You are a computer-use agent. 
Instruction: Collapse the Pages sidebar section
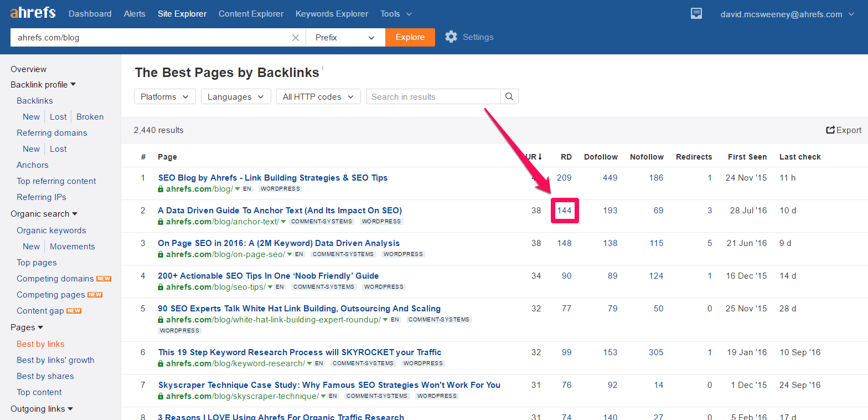27,327
